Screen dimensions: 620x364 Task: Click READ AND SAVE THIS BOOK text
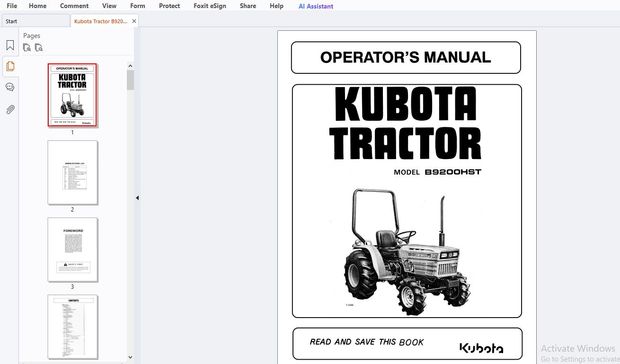(367, 342)
